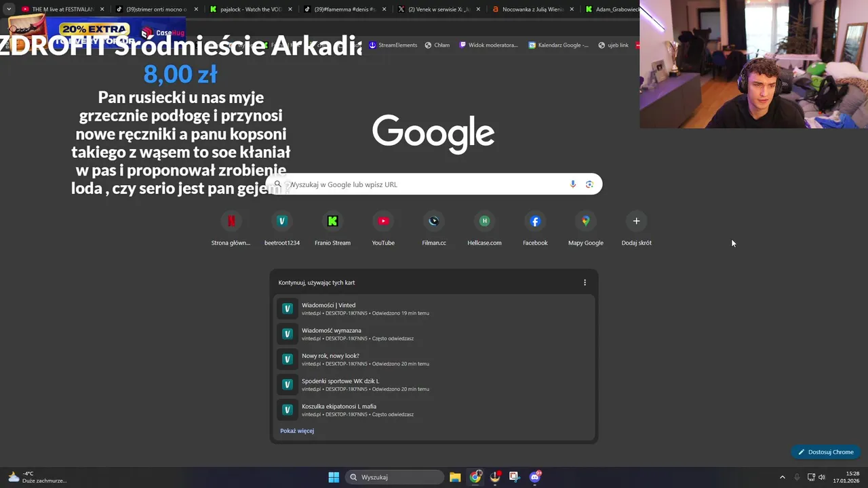Image resolution: width=868 pixels, height=488 pixels.
Task: Open the clock and date 15:28 panel
Action: point(848,477)
